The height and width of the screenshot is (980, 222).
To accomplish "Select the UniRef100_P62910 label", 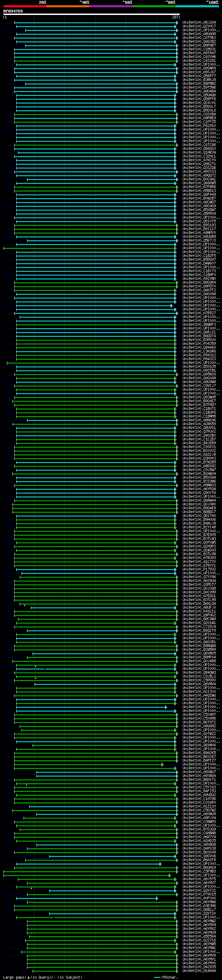I will coord(199,125).
